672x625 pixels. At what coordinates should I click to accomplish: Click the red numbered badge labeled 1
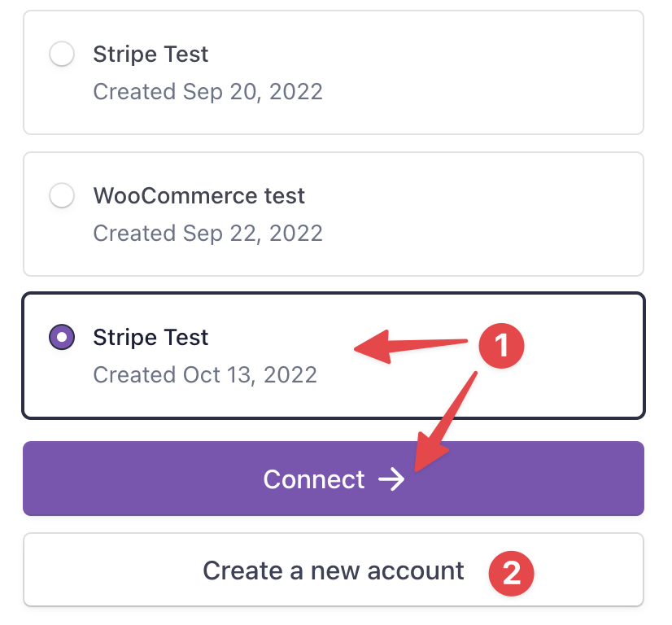(501, 345)
